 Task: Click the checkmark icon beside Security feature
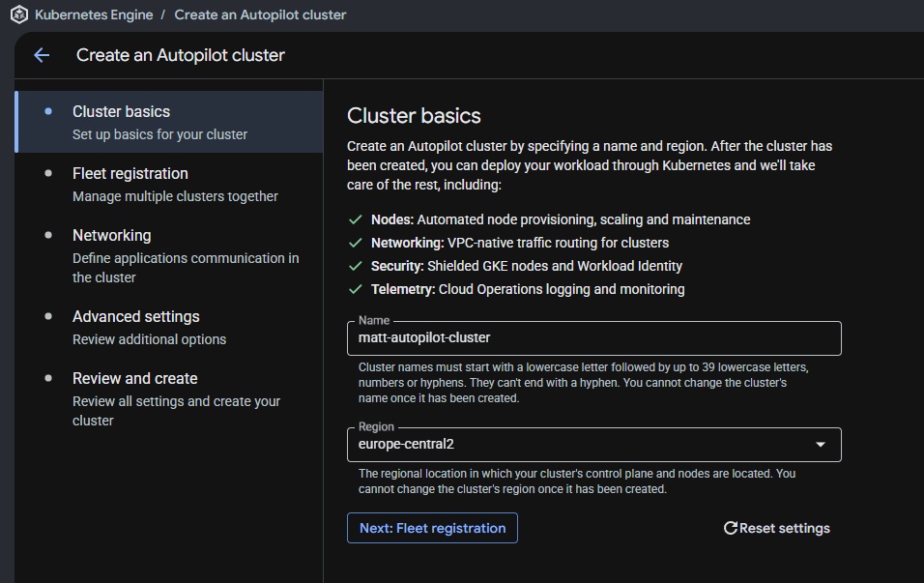[356, 266]
